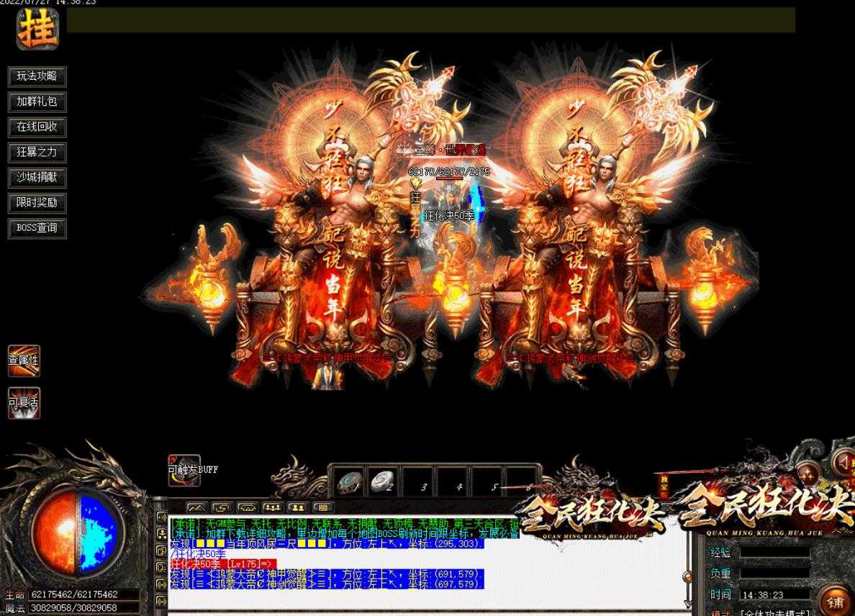Open the 加群礼包 gift pack
Image resolution: width=855 pixels, height=616 pixels.
[x=37, y=101]
